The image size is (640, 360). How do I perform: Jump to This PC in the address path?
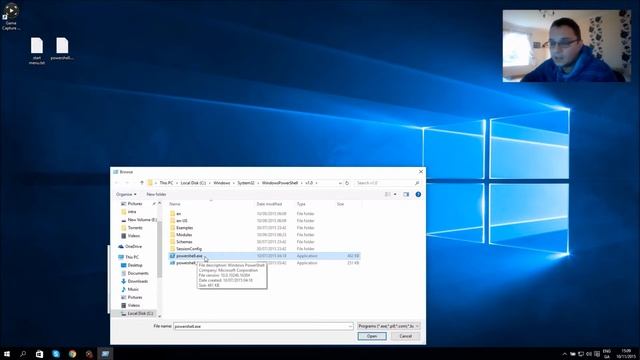[166, 183]
